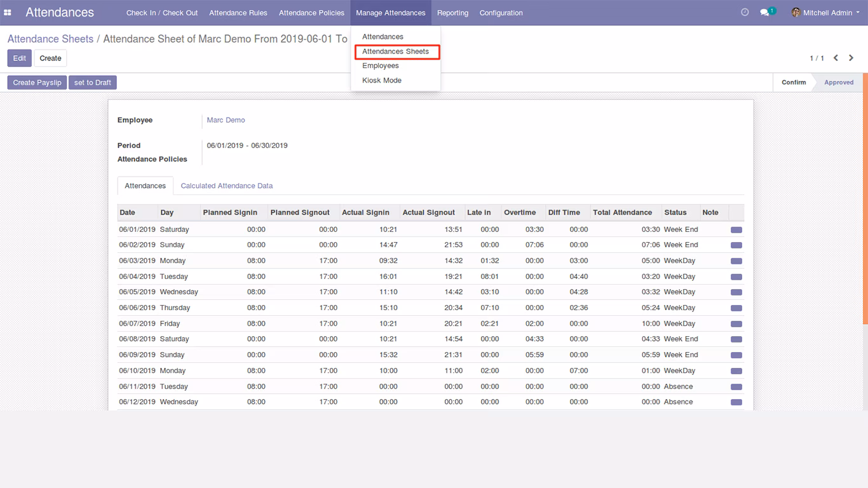Open note button for 06/04/2019 row
868x488 pixels.
[736, 277]
